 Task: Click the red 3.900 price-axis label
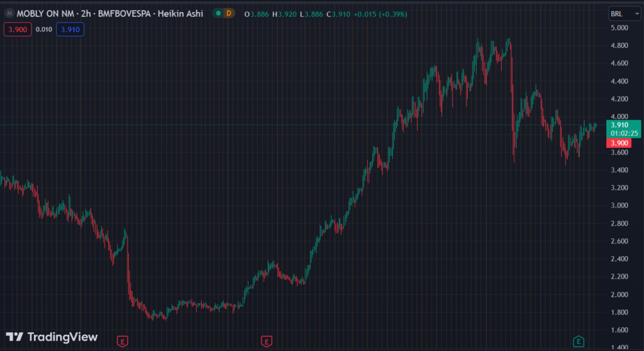click(619, 143)
